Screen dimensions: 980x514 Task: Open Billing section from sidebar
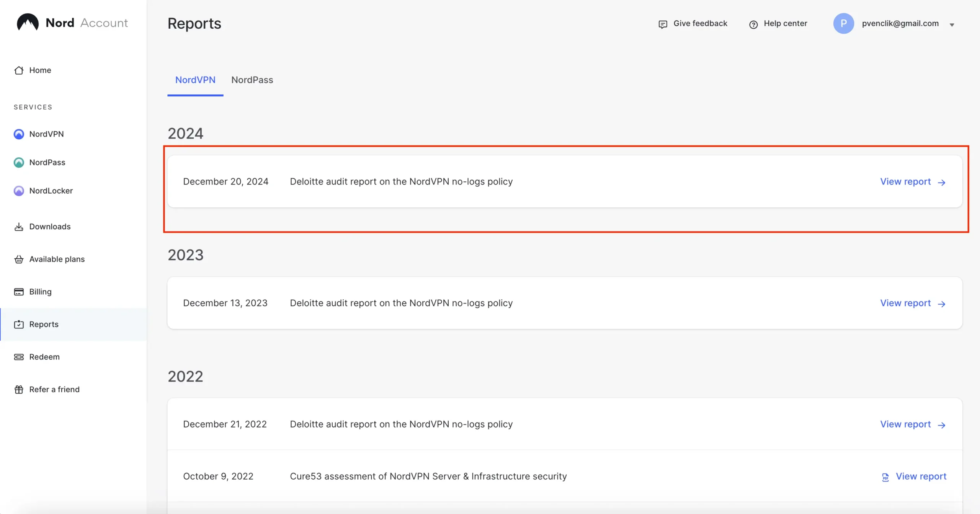click(40, 292)
